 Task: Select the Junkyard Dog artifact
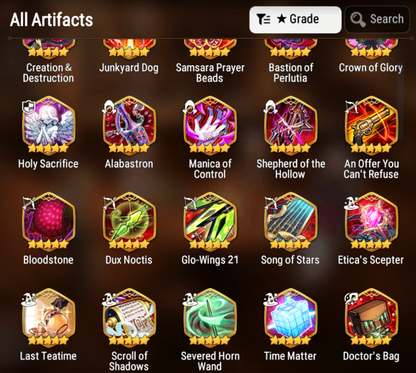coord(129,49)
